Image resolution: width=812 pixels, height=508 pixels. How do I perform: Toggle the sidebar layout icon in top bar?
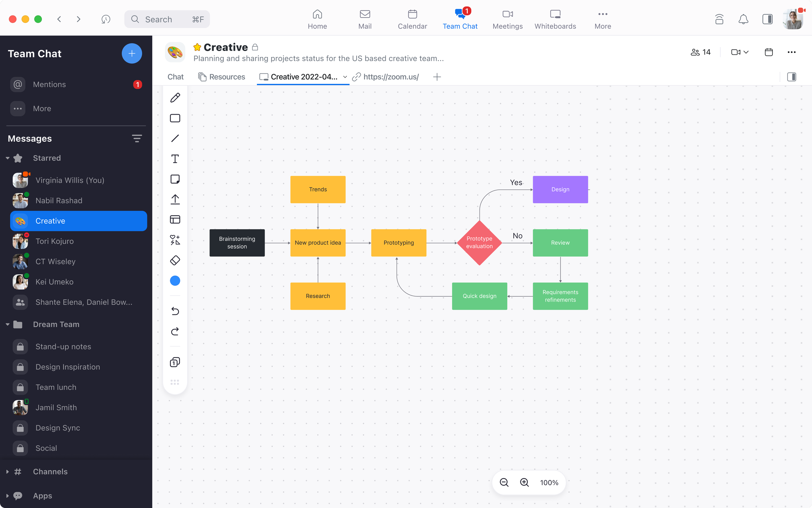click(x=768, y=19)
